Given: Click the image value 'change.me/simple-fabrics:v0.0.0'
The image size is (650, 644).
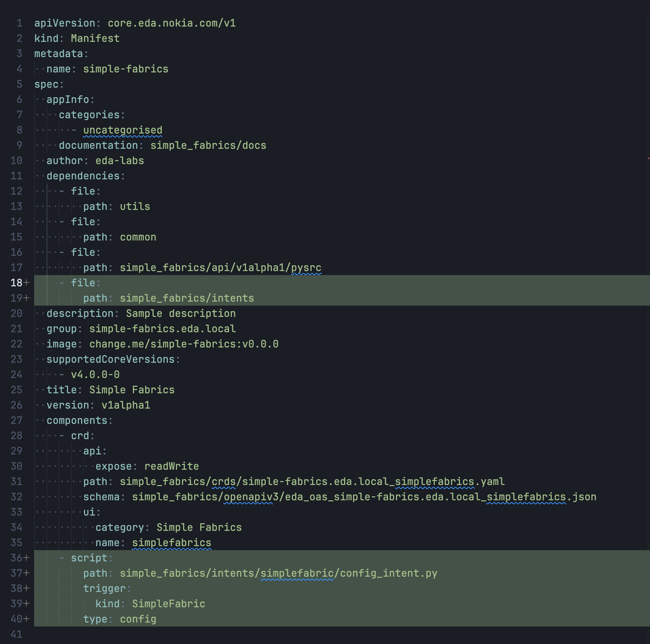Looking at the screenshot, I should (184, 344).
